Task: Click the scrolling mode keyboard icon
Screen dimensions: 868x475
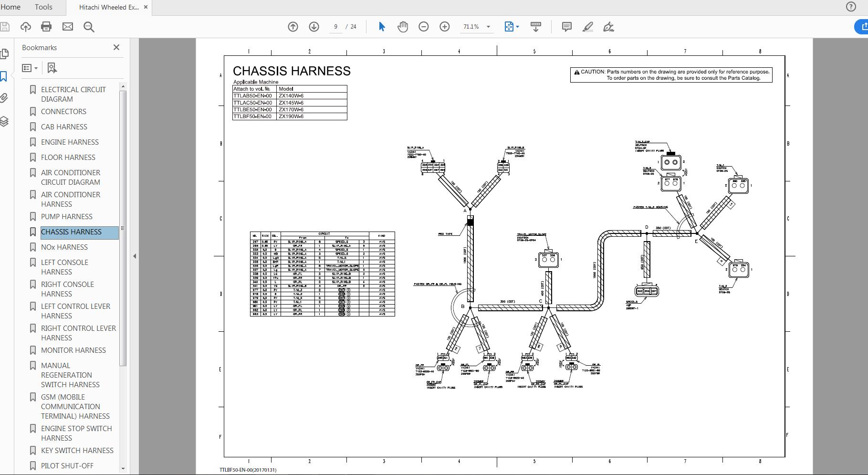Action: 536,27
